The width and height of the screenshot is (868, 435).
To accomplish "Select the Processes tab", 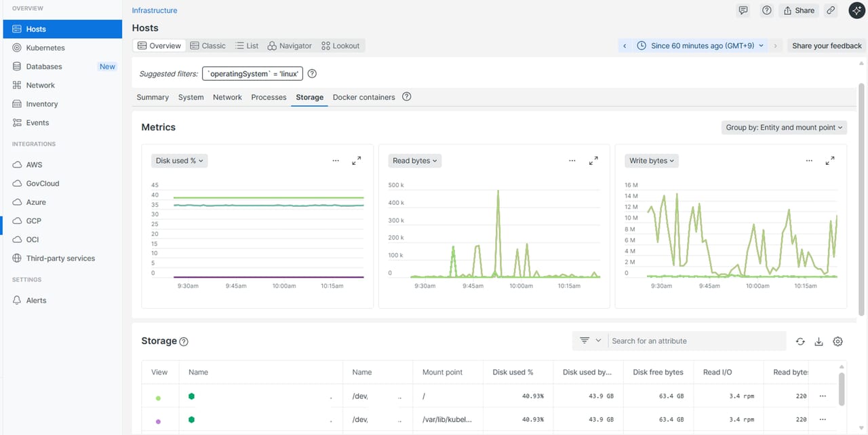I will tap(269, 97).
